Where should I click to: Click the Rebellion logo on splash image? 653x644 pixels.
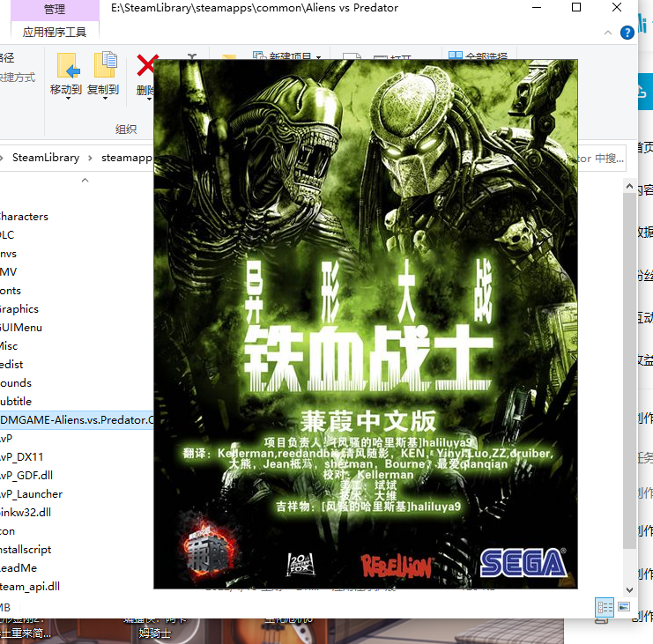[396, 566]
